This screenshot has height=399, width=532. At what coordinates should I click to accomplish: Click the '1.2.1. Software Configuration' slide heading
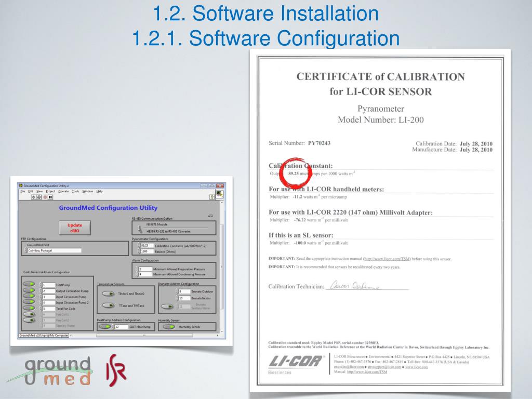(265, 37)
